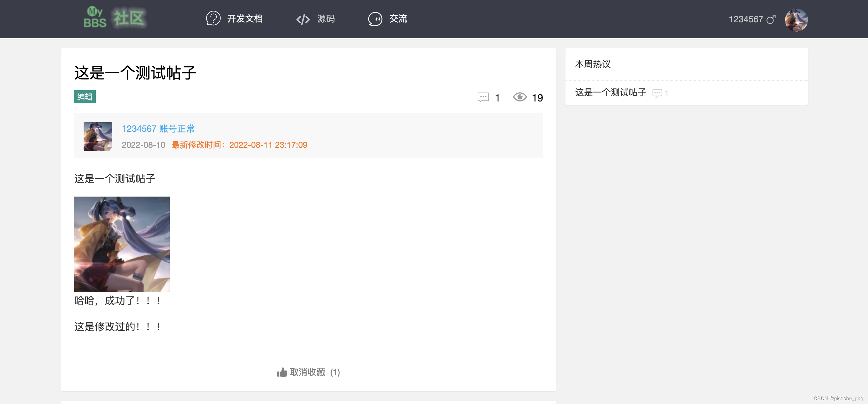Image resolution: width=868 pixels, height=404 pixels.
Task: Click the eye view-count icon
Action: [x=520, y=97]
